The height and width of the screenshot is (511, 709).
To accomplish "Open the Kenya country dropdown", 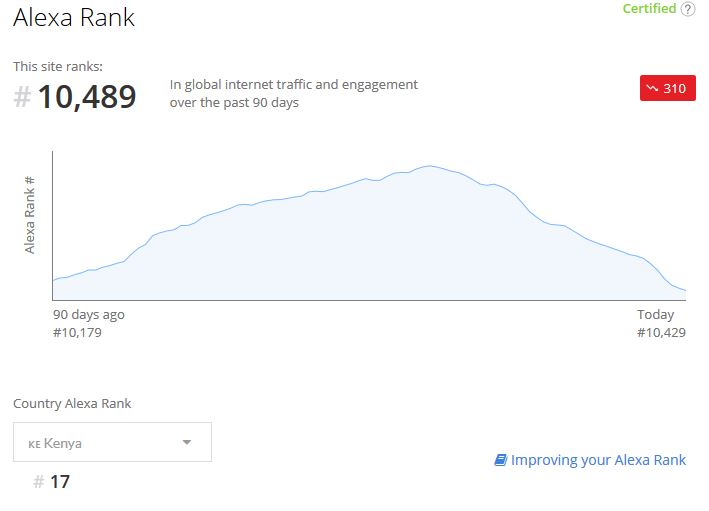I will coord(112,442).
